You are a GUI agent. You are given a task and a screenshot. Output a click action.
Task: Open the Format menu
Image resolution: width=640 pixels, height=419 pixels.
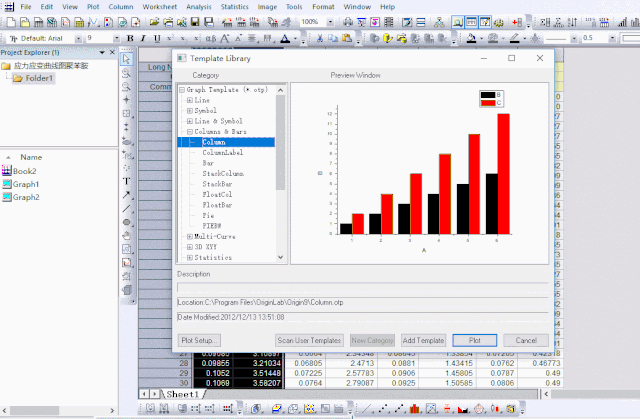tap(323, 7)
